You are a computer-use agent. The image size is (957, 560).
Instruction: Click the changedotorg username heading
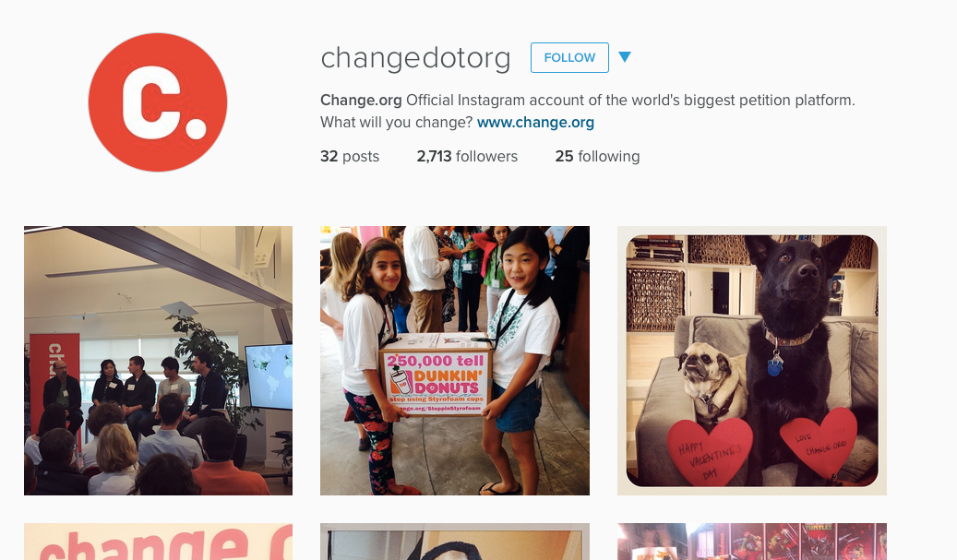tap(415, 58)
